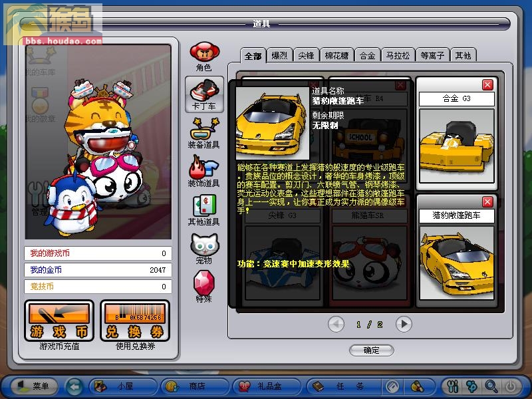Click the flashlight icon in bottom bar
The width and height of the screenshot is (532, 399).
[418, 386]
